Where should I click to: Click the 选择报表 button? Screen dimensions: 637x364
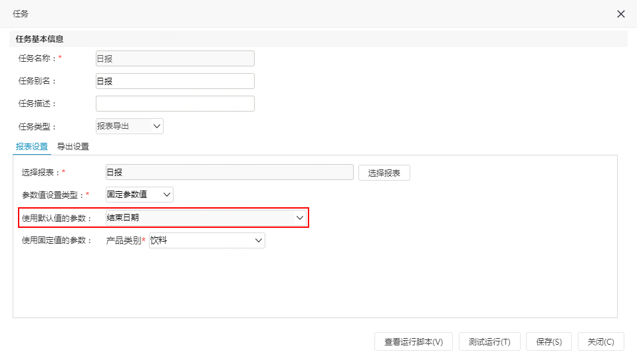click(384, 173)
